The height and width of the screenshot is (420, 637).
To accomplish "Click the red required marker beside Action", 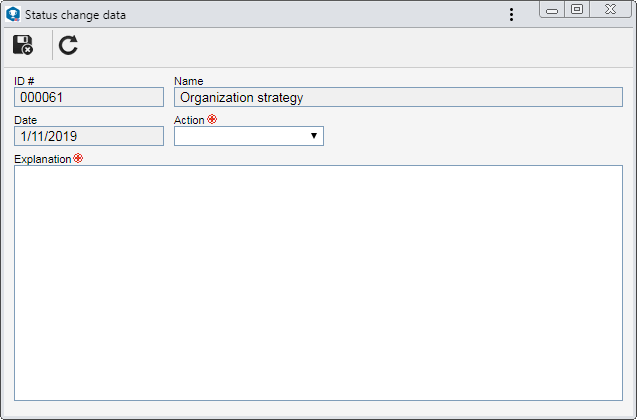I will pos(212,119).
